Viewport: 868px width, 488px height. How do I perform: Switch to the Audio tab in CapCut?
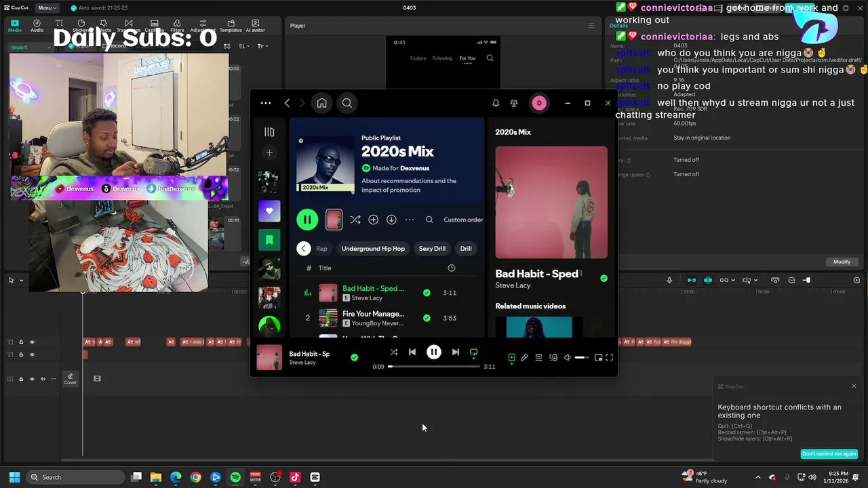click(37, 26)
